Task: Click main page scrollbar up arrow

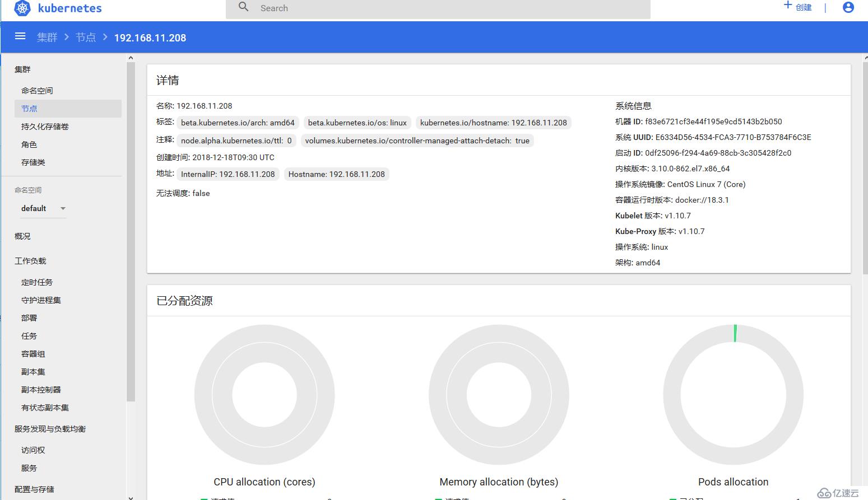Action: point(865,58)
